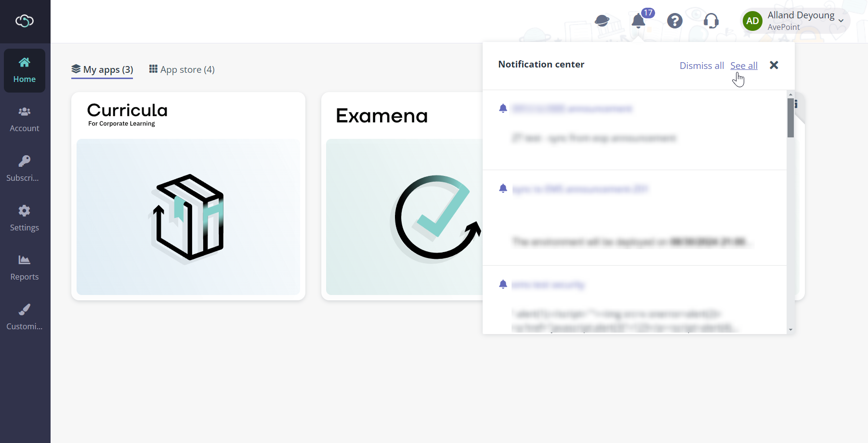Click scrollbar down arrow in notifications
The image size is (868, 443).
pyautogui.click(x=790, y=330)
